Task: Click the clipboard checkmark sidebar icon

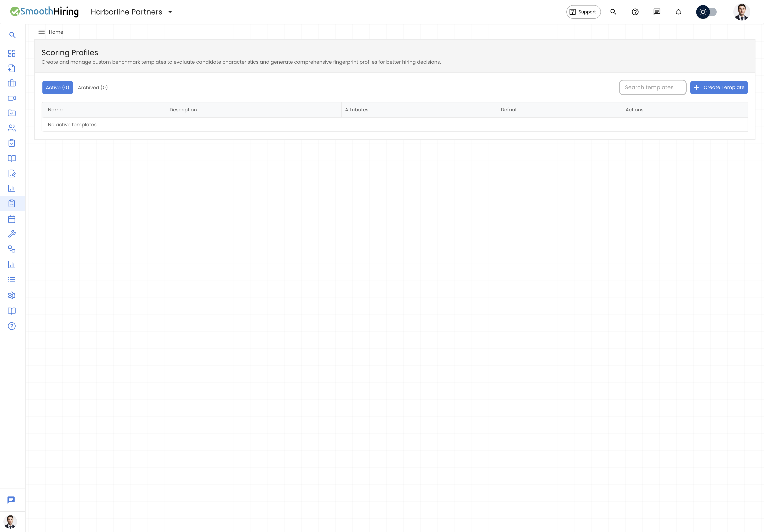Action: click(x=12, y=143)
